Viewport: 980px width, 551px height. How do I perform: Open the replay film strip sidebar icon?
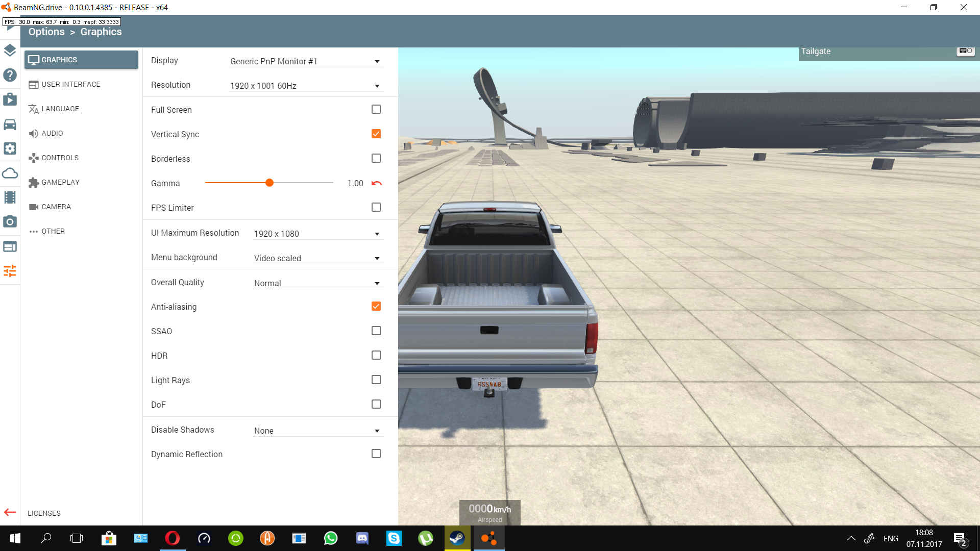[10, 197]
